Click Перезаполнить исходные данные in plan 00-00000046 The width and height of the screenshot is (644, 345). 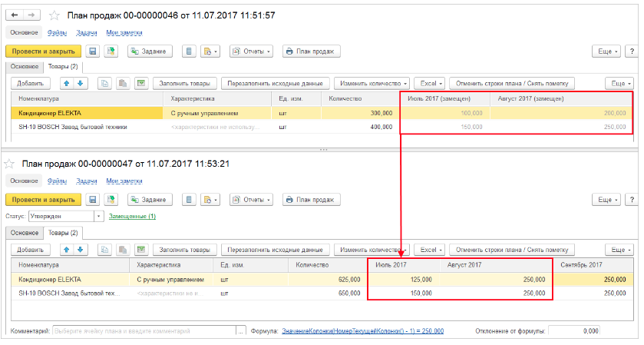coord(276,84)
